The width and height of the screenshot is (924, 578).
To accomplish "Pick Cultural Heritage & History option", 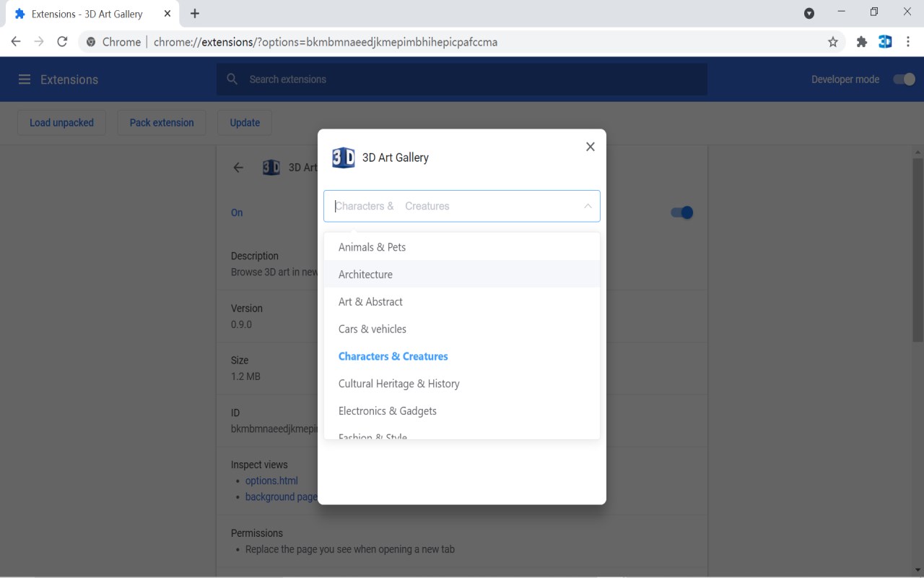I will [462, 384].
